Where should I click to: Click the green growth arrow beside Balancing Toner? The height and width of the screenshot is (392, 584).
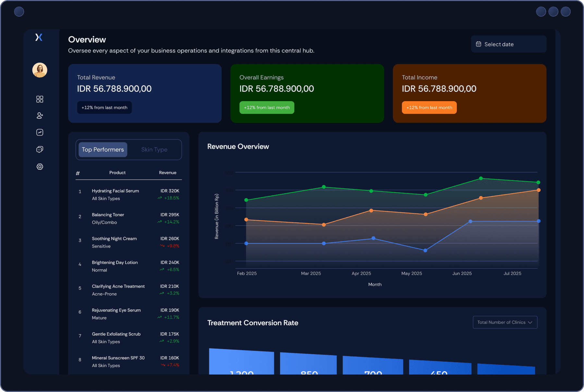tap(159, 222)
